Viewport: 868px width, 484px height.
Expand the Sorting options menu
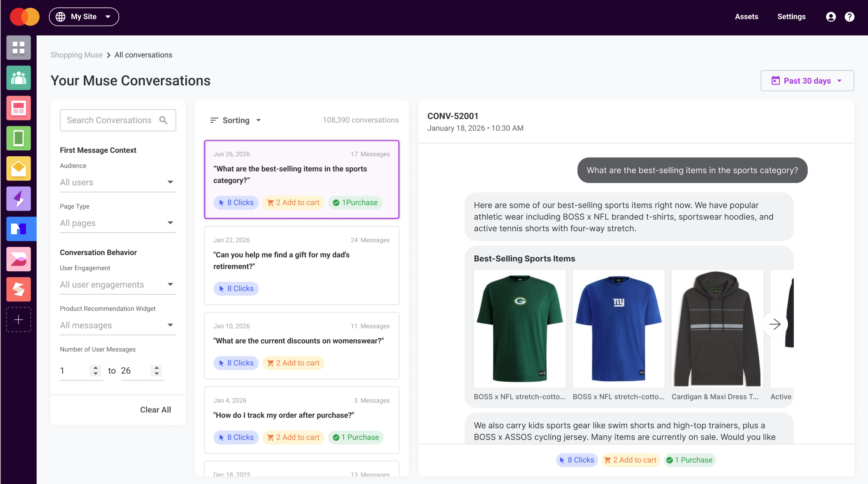(236, 120)
